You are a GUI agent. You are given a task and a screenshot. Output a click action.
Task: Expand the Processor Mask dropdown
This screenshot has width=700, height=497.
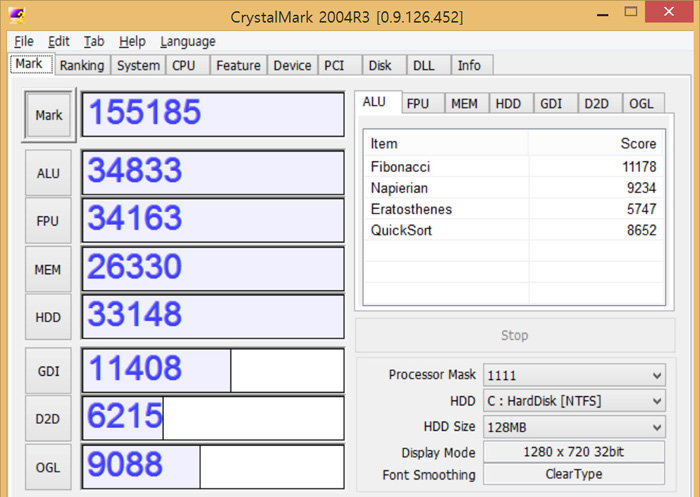click(573, 375)
